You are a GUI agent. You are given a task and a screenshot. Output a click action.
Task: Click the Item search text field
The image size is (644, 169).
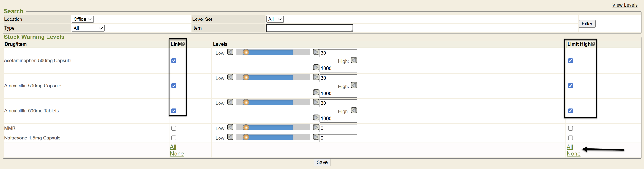click(309, 28)
